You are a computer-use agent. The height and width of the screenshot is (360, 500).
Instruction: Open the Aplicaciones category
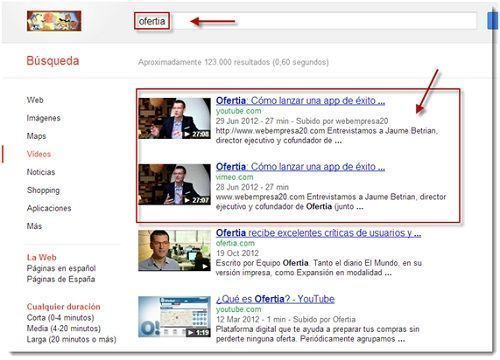49,208
